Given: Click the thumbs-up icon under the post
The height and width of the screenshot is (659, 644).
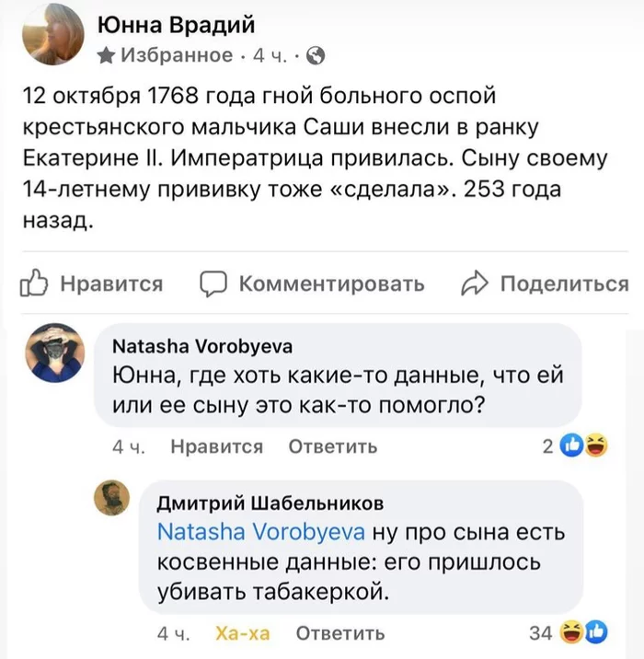Looking at the screenshot, I should pyautogui.click(x=34, y=283).
